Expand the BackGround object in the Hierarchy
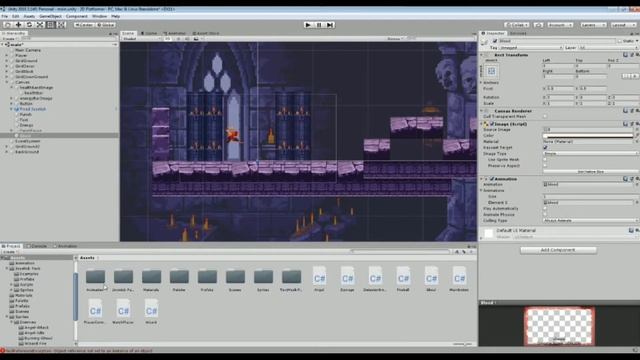This screenshot has height=360, width=640. 7,152
